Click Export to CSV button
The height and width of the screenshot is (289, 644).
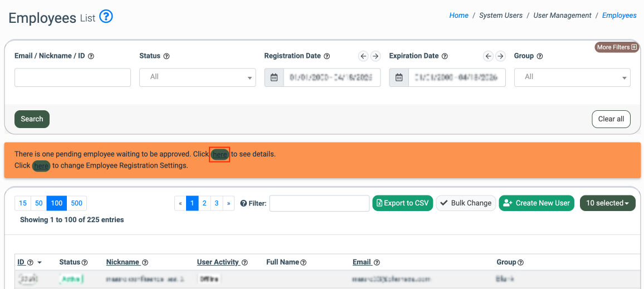402,203
